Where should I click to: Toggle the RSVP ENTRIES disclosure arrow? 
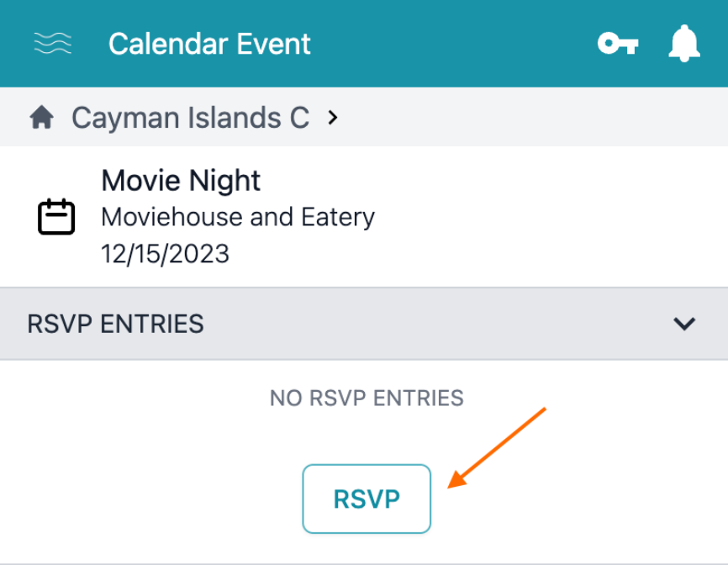tap(683, 324)
